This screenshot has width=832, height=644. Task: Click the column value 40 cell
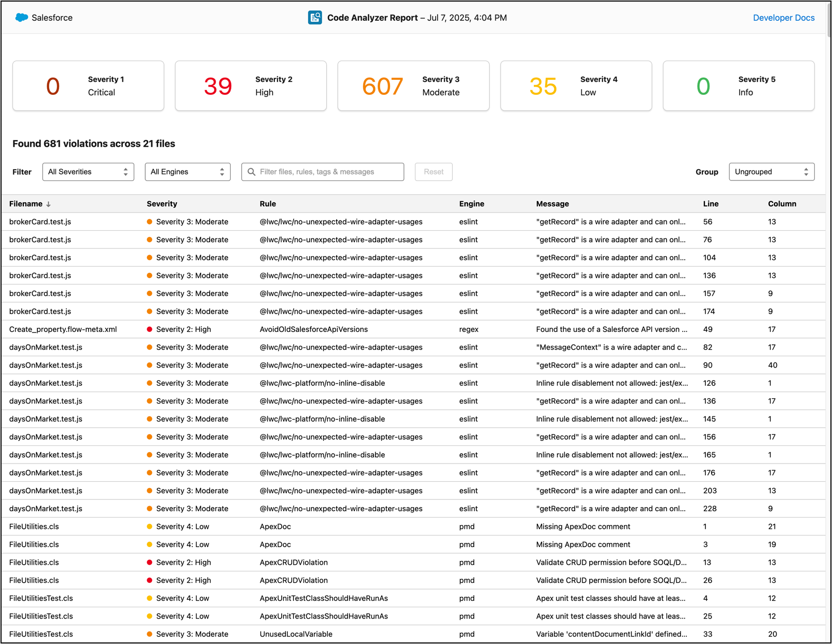tap(773, 365)
